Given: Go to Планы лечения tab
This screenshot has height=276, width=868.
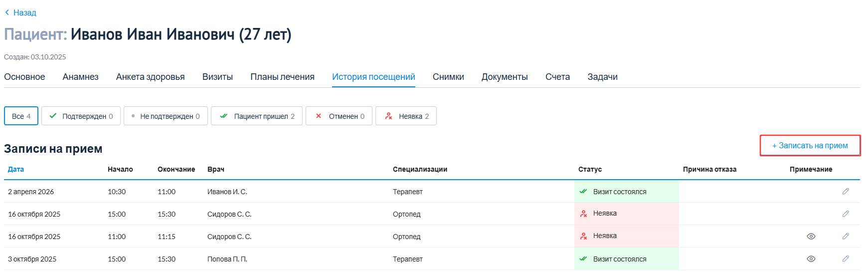Looking at the screenshot, I should [x=282, y=77].
